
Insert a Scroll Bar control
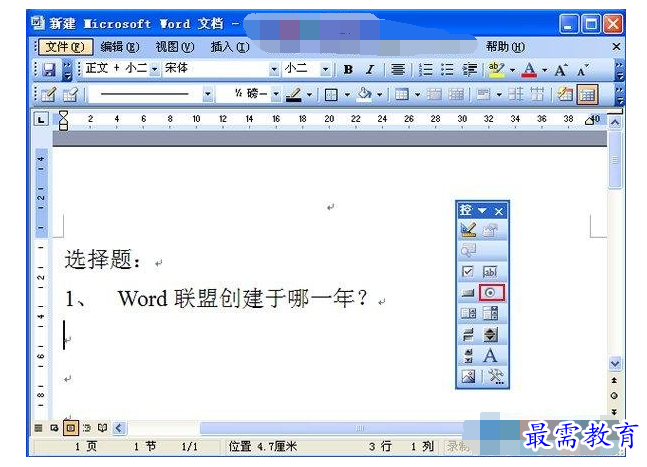tap(468, 356)
